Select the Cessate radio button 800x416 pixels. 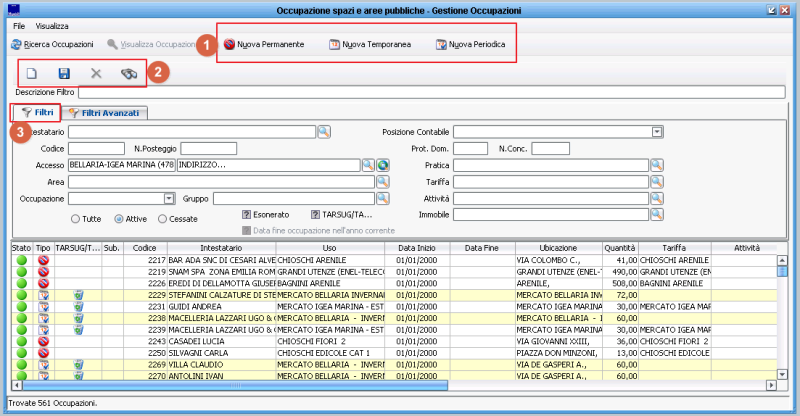pyautogui.click(x=162, y=218)
